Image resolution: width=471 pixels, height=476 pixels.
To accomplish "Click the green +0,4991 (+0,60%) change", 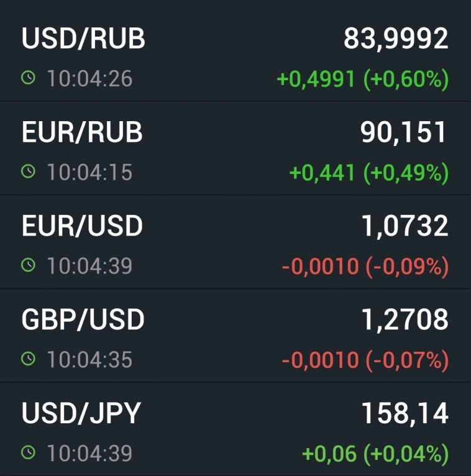I will [362, 79].
